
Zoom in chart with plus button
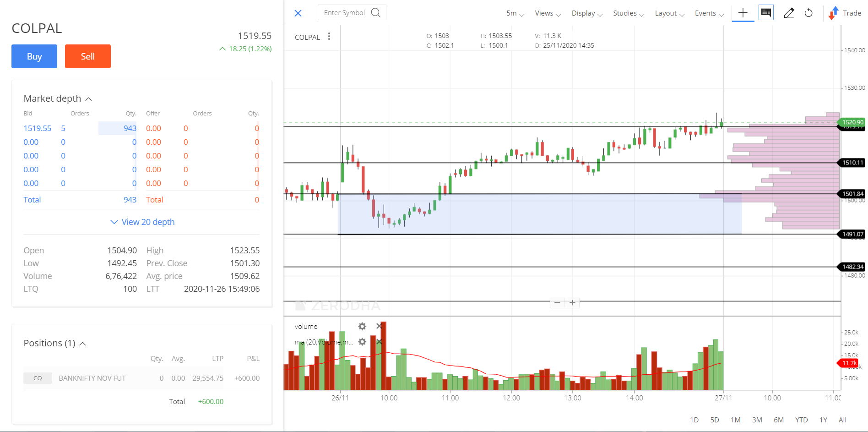pos(572,303)
